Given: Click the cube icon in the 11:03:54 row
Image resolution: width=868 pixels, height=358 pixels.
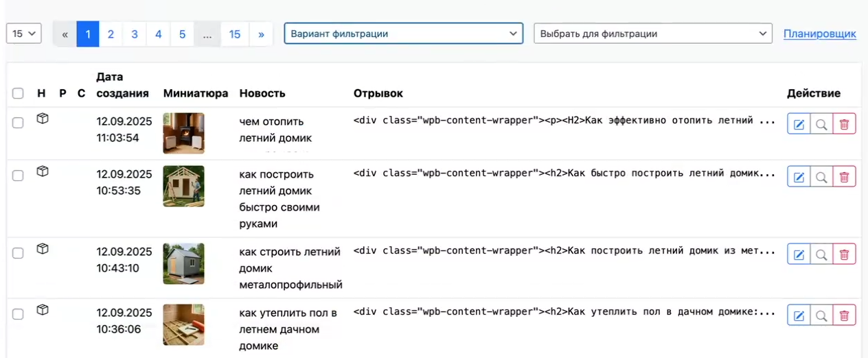Looking at the screenshot, I should (x=43, y=119).
